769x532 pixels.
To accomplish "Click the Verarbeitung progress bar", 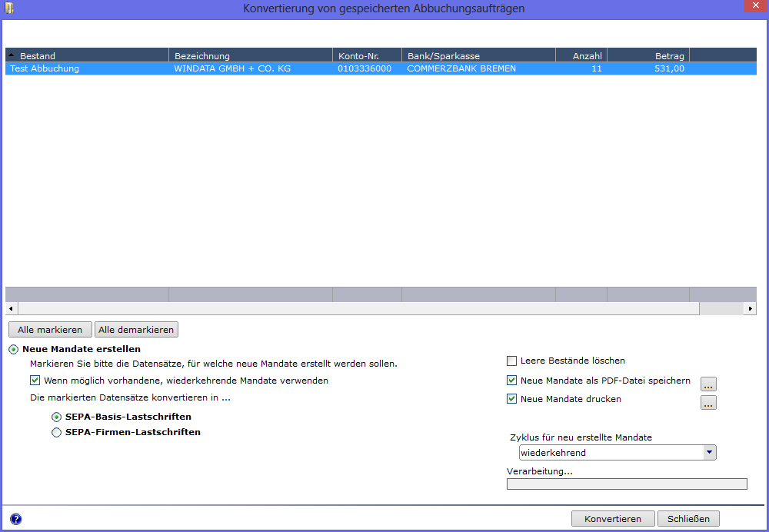I will tap(627, 484).
